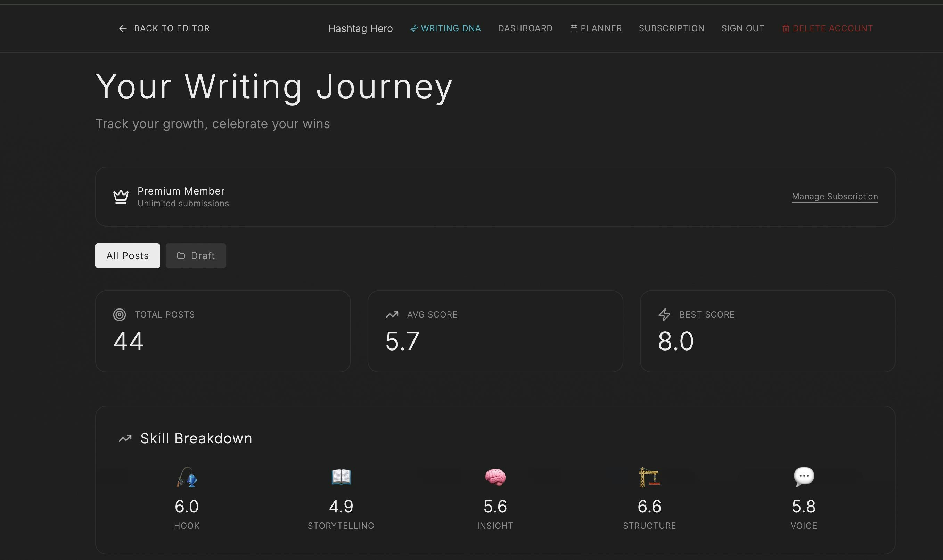
Task: Select the All Posts filter tab
Action: click(128, 256)
